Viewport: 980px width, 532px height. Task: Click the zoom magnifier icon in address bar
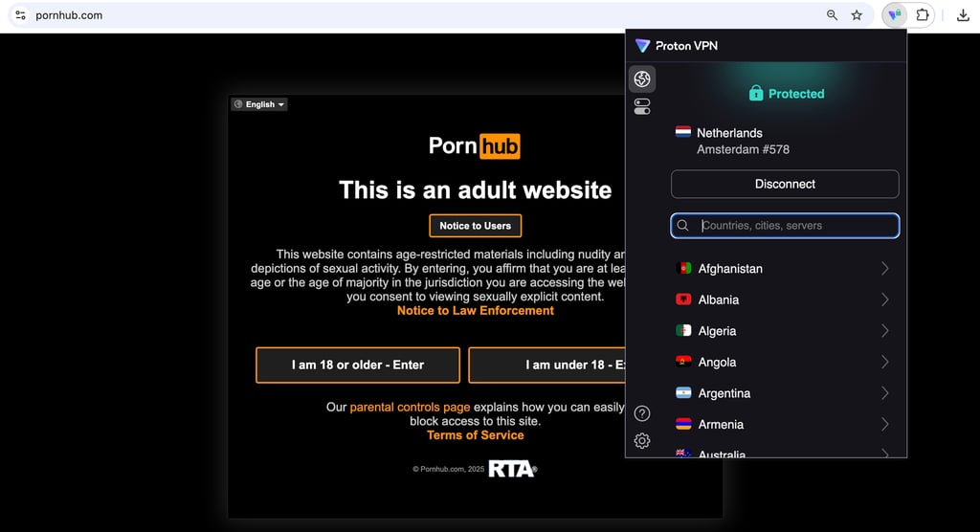click(832, 15)
